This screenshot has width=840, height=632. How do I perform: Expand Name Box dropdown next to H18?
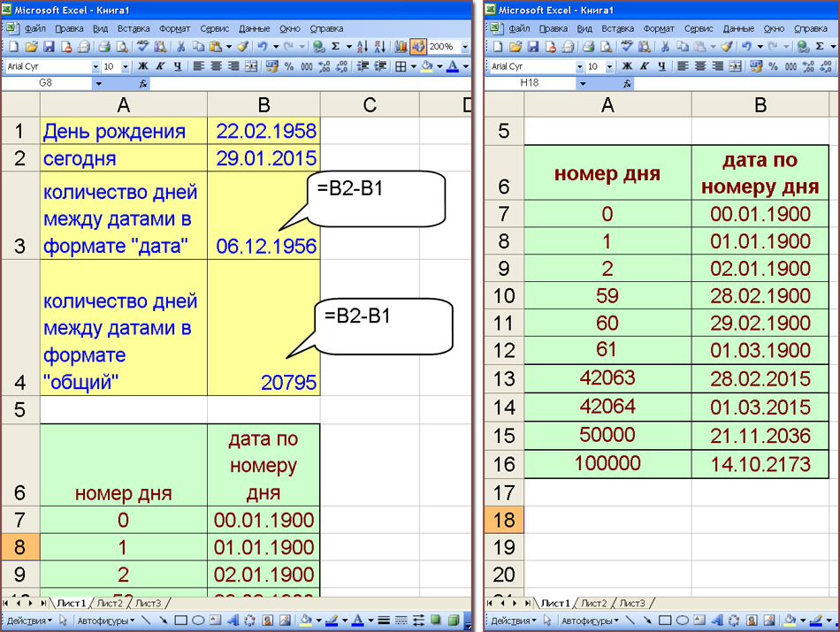click(x=583, y=84)
